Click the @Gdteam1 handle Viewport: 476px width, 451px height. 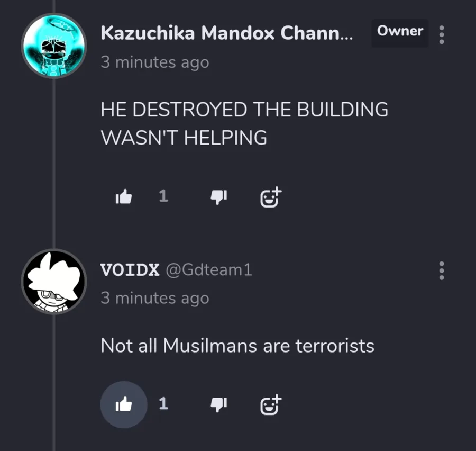(209, 269)
